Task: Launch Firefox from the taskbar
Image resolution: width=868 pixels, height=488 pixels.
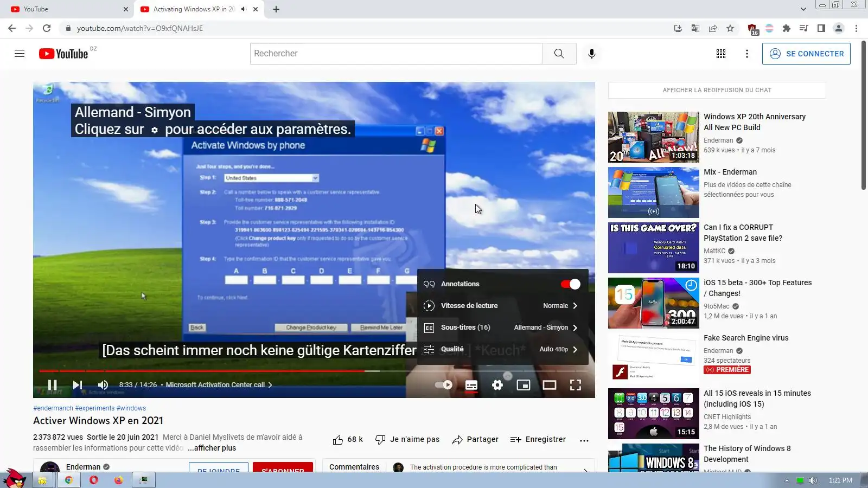Action: coord(119,480)
